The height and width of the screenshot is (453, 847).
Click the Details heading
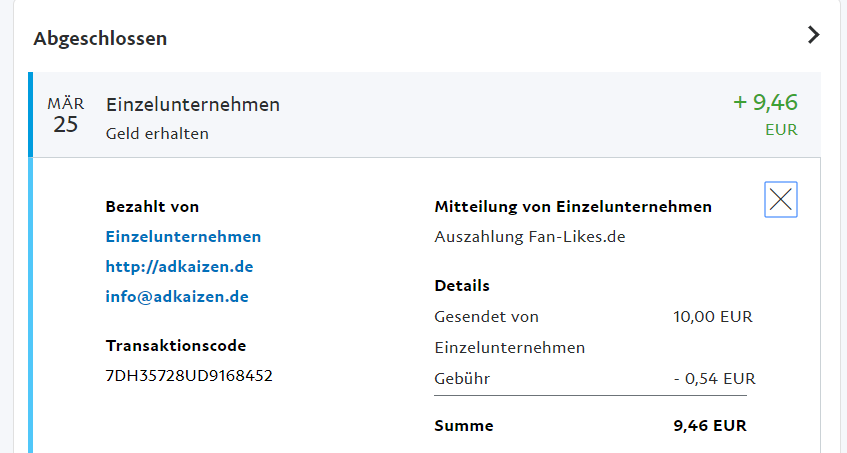tap(462, 286)
